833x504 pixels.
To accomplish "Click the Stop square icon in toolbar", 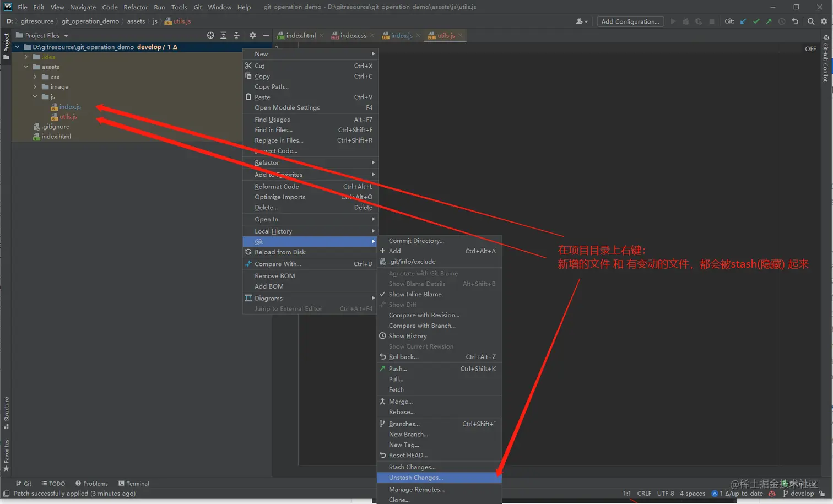I will [x=712, y=21].
